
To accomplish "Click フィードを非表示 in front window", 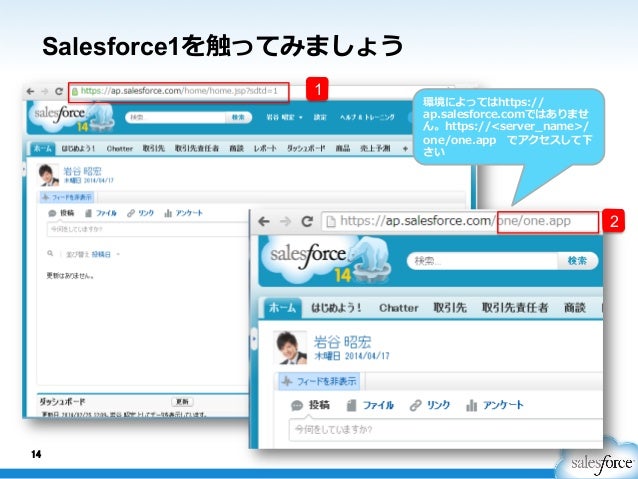I will pyautogui.click(x=321, y=381).
